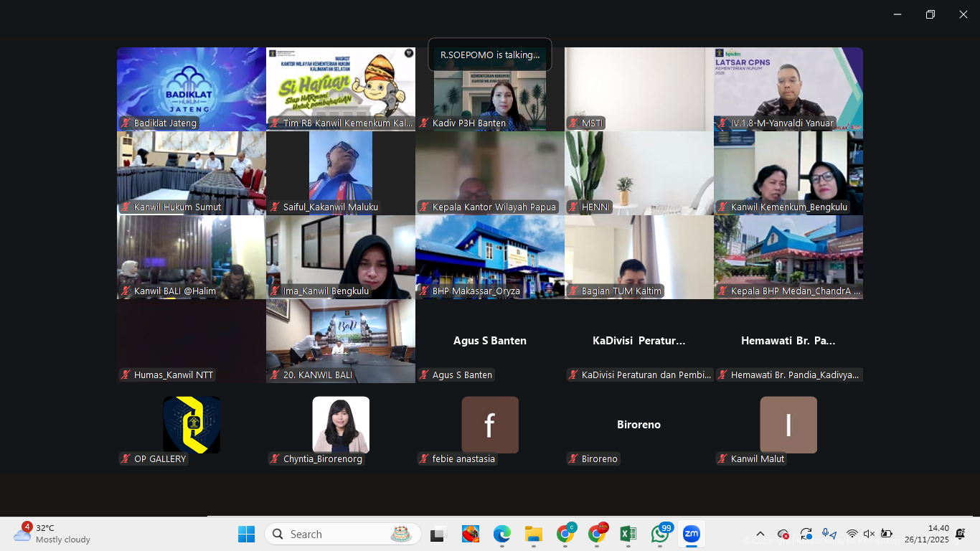
Task: Open WhatsApp with the 99 badge
Action: coord(660,534)
